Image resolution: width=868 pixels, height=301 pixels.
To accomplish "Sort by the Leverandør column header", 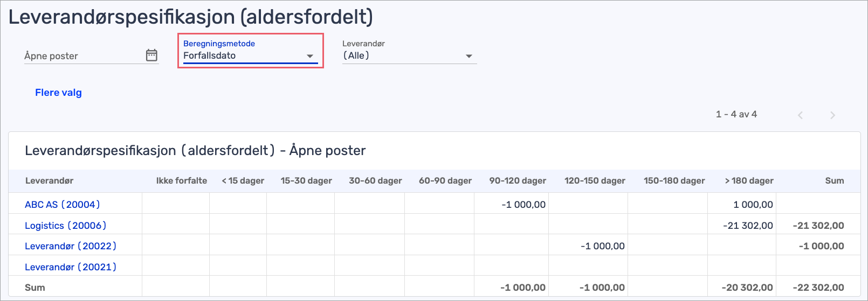I will (49, 181).
